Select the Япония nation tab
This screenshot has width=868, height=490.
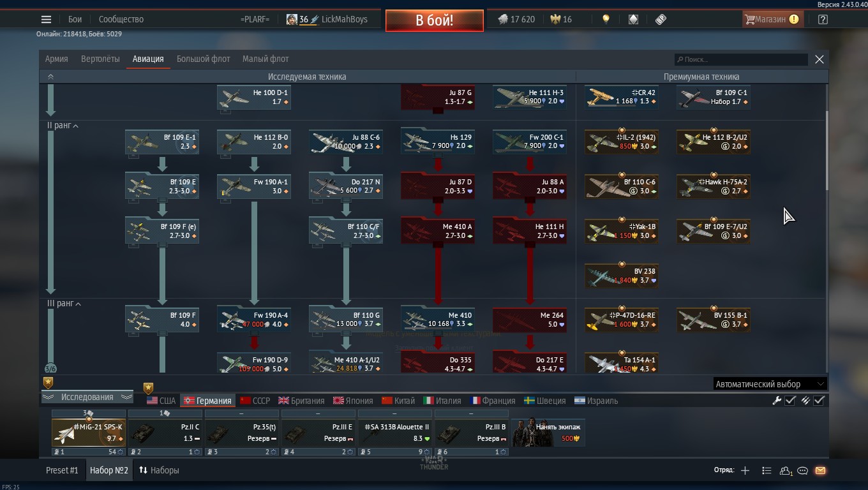point(352,401)
